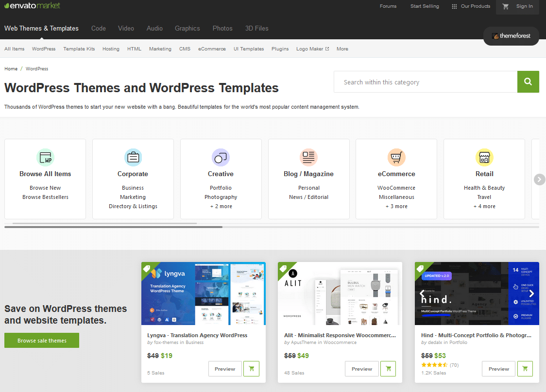Open Logo Maker external link

coord(312,49)
